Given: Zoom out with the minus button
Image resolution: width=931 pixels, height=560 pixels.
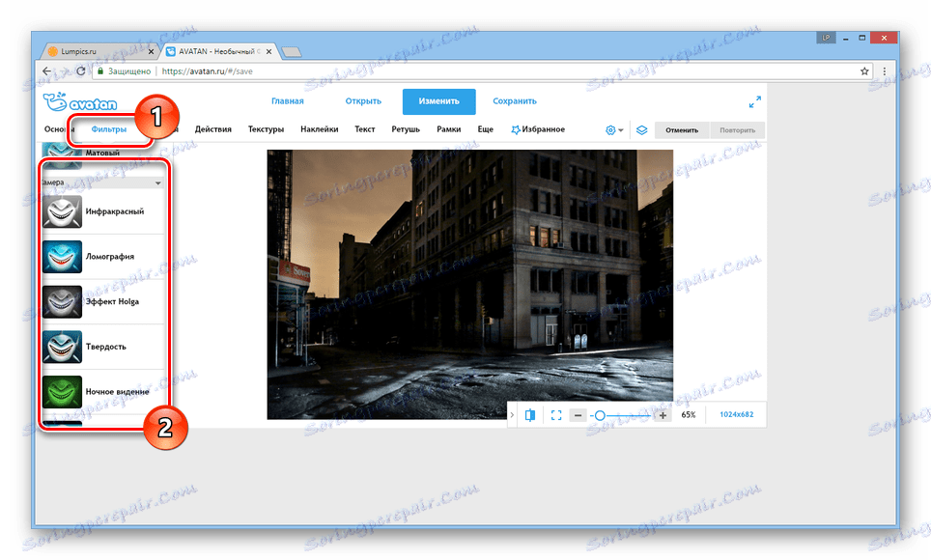Looking at the screenshot, I should click(x=578, y=415).
